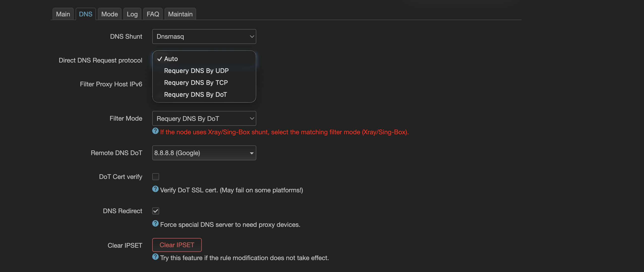Switch to the Main tab

click(63, 14)
